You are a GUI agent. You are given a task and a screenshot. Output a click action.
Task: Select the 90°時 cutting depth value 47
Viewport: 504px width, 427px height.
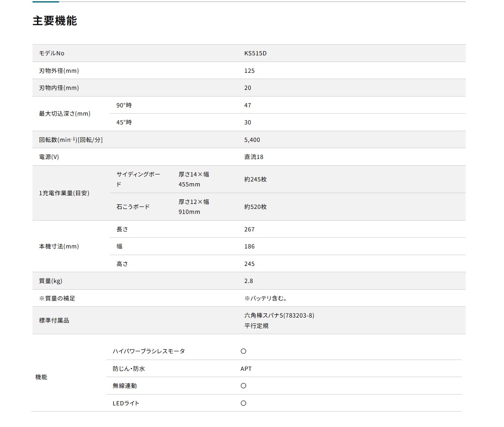[x=248, y=105]
